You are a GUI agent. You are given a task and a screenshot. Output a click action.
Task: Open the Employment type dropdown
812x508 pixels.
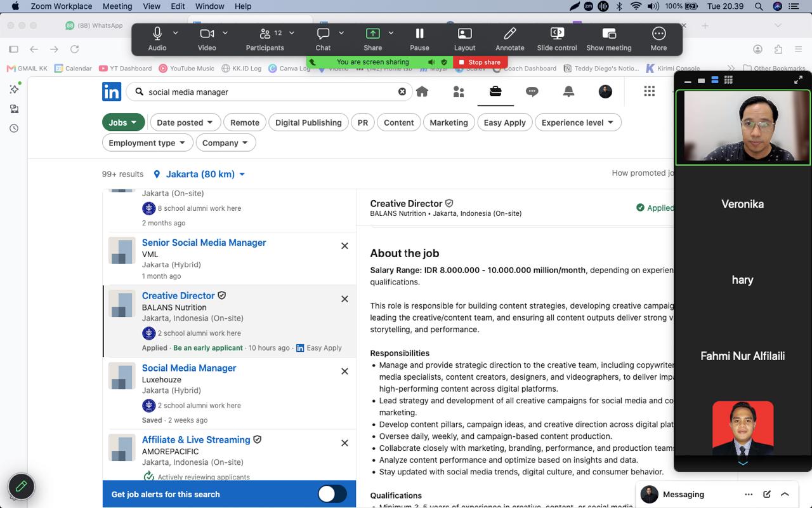point(147,143)
